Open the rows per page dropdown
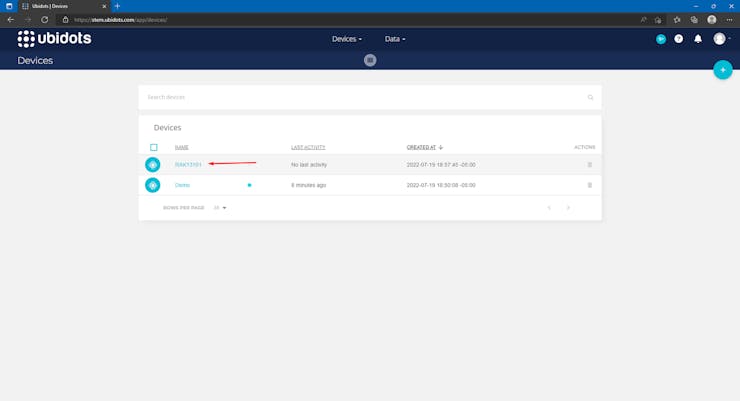 tap(220, 208)
